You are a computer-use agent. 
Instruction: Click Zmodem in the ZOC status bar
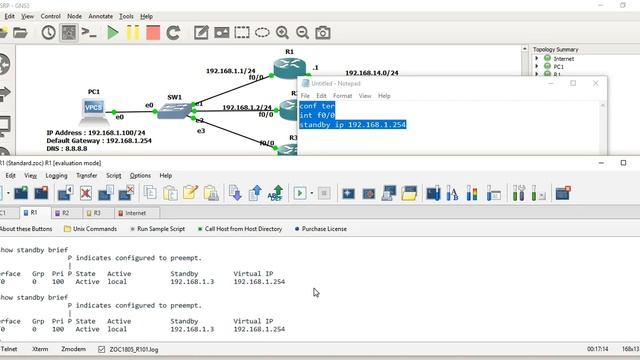click(x=73, y=349)
